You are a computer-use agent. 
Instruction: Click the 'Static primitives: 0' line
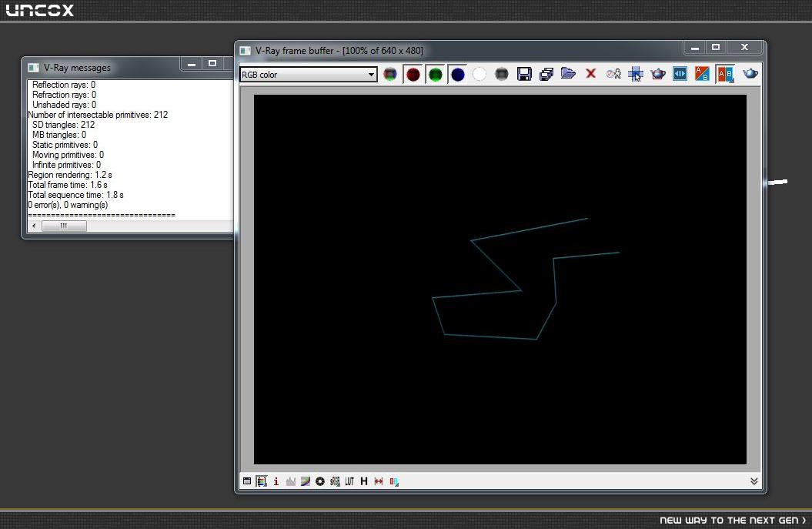(x=65, y=145)
